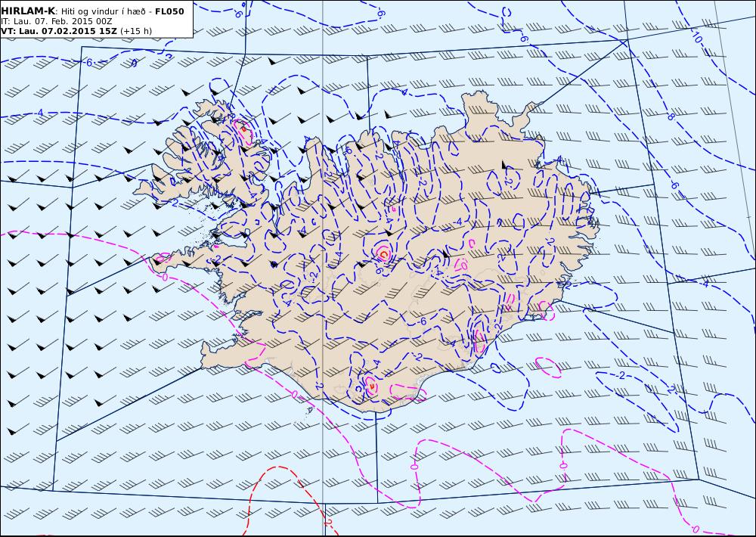Click the 'IT: Lau. 07. Feb. 2015 00Z' line
The width and height of the screenshot is (756, 537).
[56, 21]
